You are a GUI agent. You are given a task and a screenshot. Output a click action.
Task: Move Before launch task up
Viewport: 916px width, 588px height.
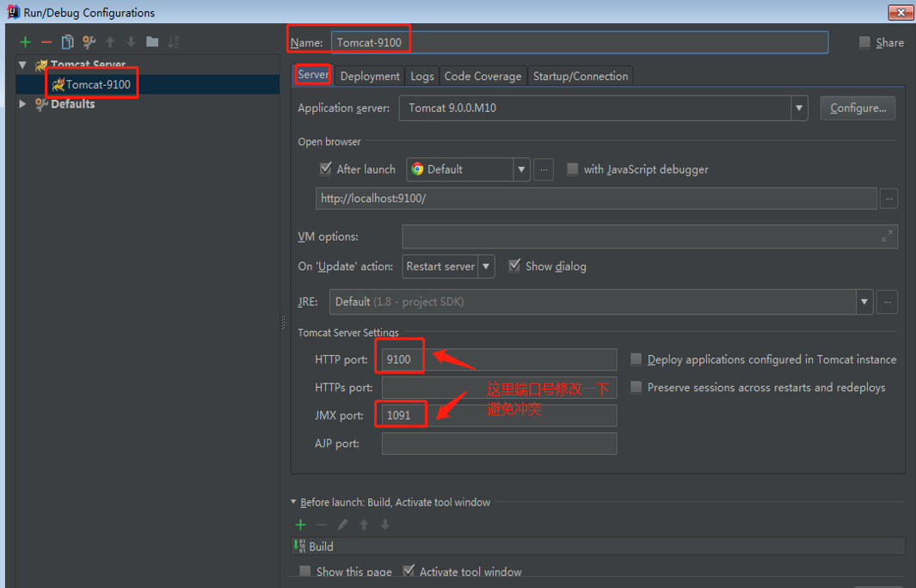click(364, 525)
